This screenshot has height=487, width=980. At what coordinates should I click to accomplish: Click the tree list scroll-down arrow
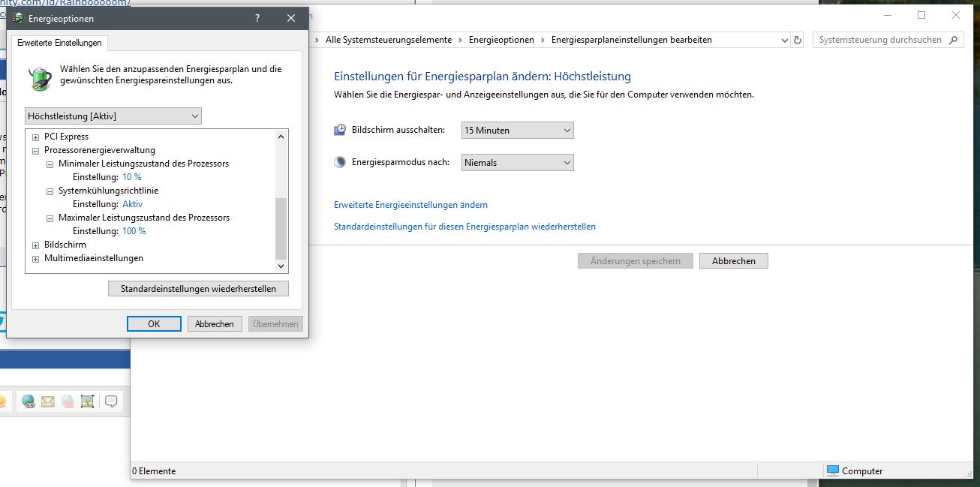pyautogui.click(x=281, y=266)
